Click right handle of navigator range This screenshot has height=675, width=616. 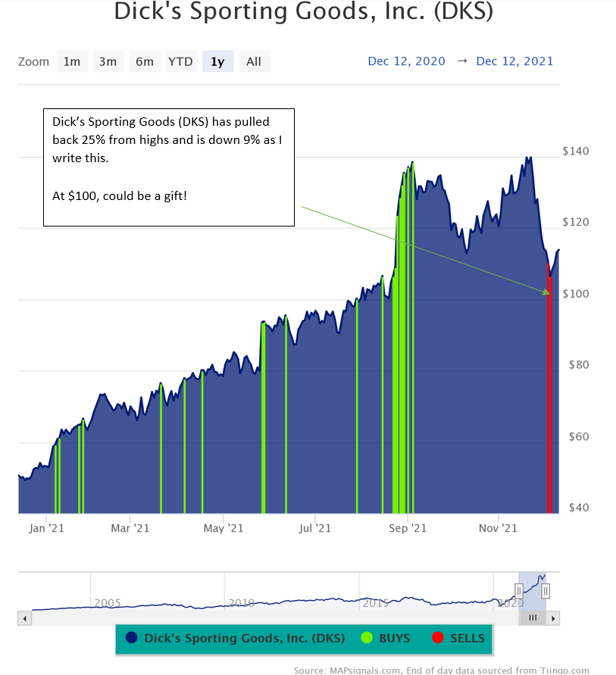(546, 591)
